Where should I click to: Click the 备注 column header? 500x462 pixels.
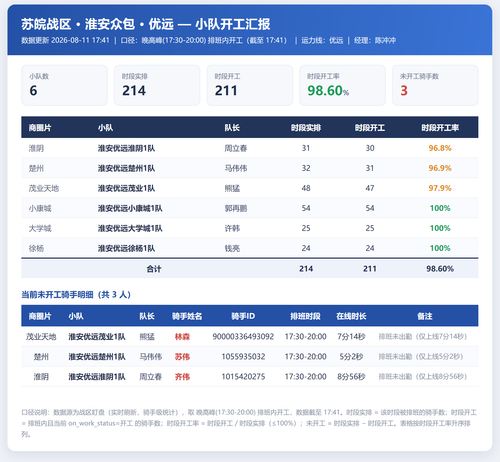point(425,316)
